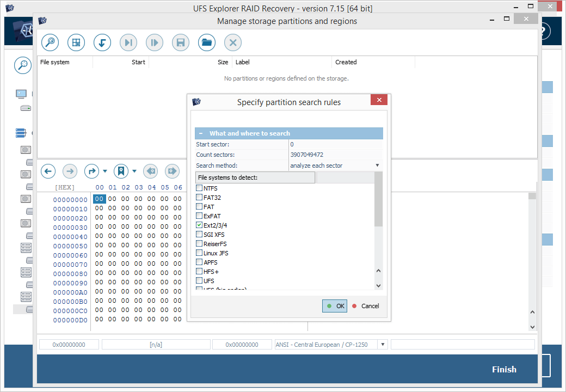566x392 pixels.
Task: Enable the FAT32 checkbox
Action: 199,197
